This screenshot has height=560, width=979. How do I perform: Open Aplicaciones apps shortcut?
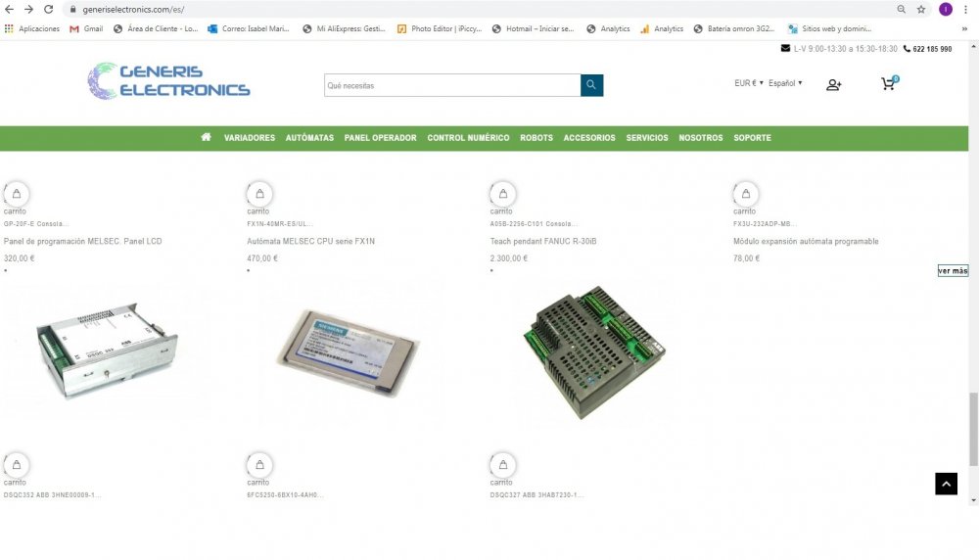[x=32, y=28]
